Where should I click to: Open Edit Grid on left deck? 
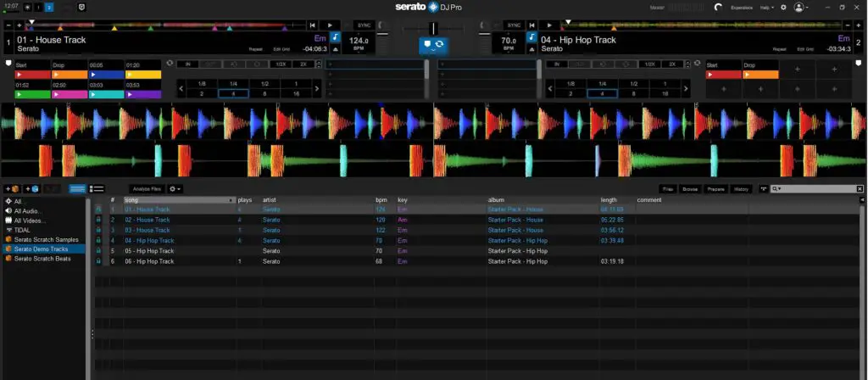point(281,49)
